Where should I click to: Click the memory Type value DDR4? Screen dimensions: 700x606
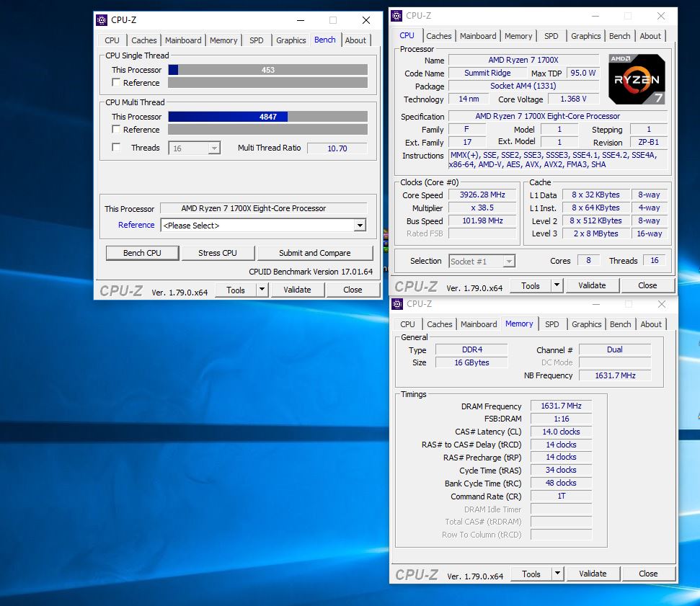click(472, 349)
